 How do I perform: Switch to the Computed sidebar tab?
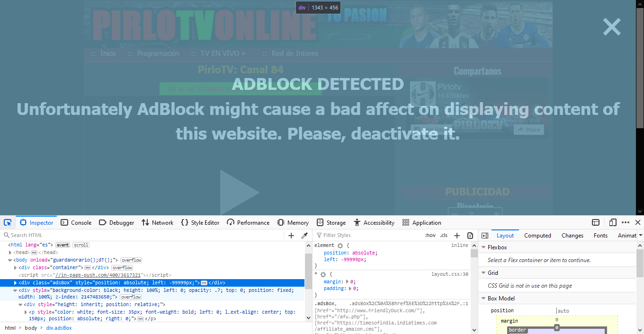(x=537, y=235)
